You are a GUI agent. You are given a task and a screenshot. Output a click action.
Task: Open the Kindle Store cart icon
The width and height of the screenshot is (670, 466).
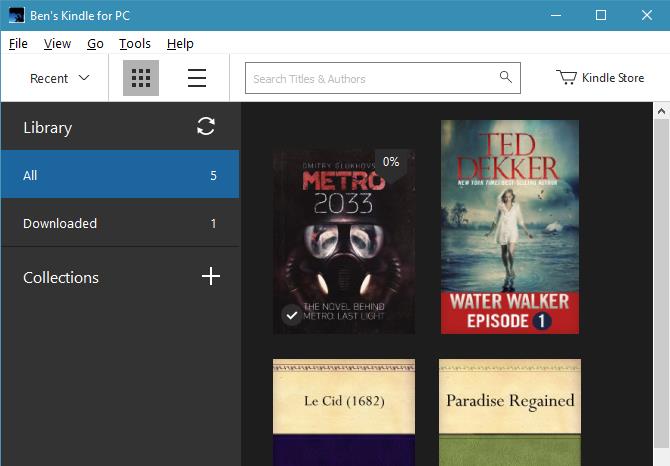pyautogui.click(x=566, y=77)
